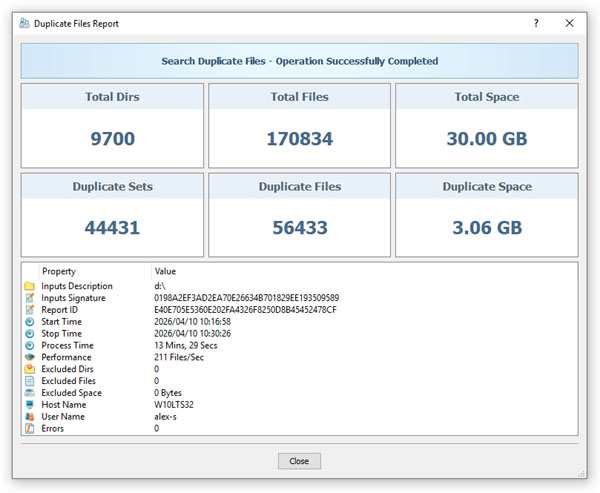Select the alex-s user name value
Image resolution: width=600 pixels, height=493 pixels.
click(165, 416)
